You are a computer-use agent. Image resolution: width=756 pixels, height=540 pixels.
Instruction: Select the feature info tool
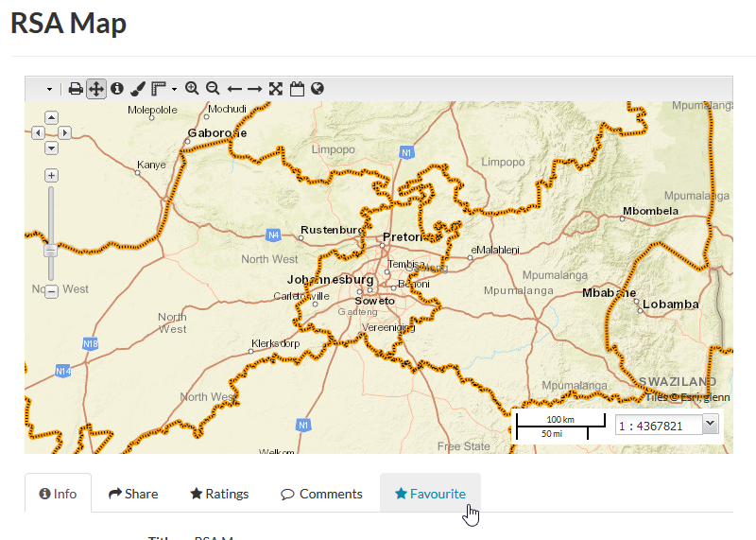[x=117, y=88]
